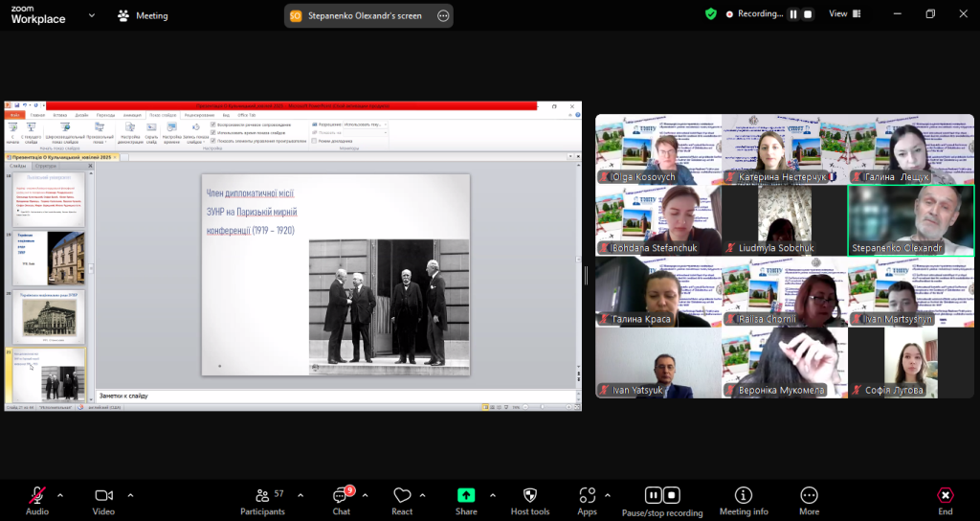Pause recording using top bar pause button
The height and width of the screenshot is (521, 980).
point(793,14)
